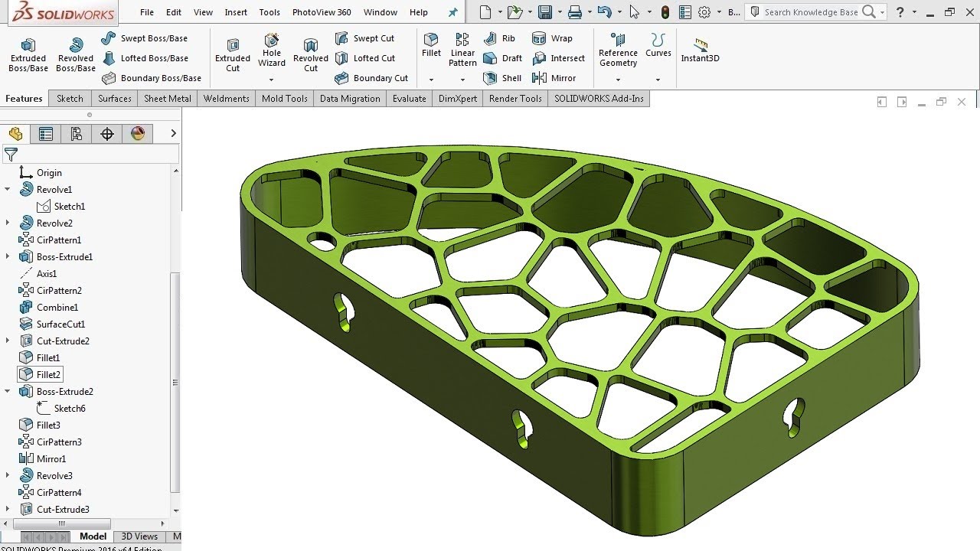Open the PhotoView 360 menu
The width and height of the screenshot is (980, 551).
(x=322, y=12)
